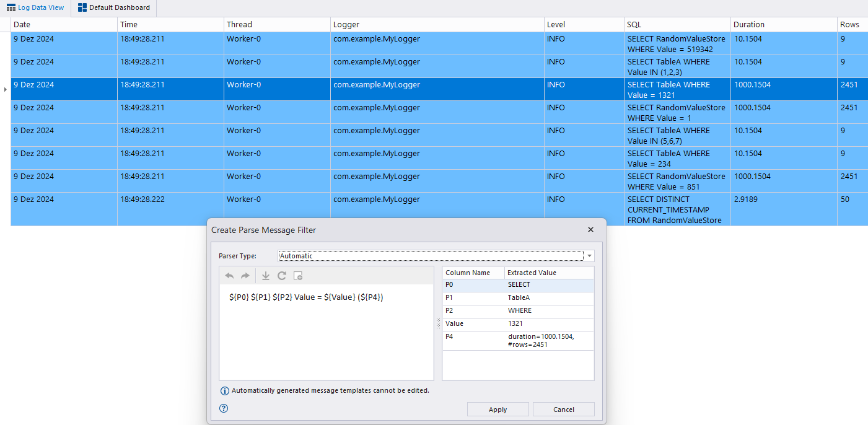Image resolution: width=868 pixels, height=425 pixels.
Task: Select the P2 row with WHERE value
Action: pos(519,311)
